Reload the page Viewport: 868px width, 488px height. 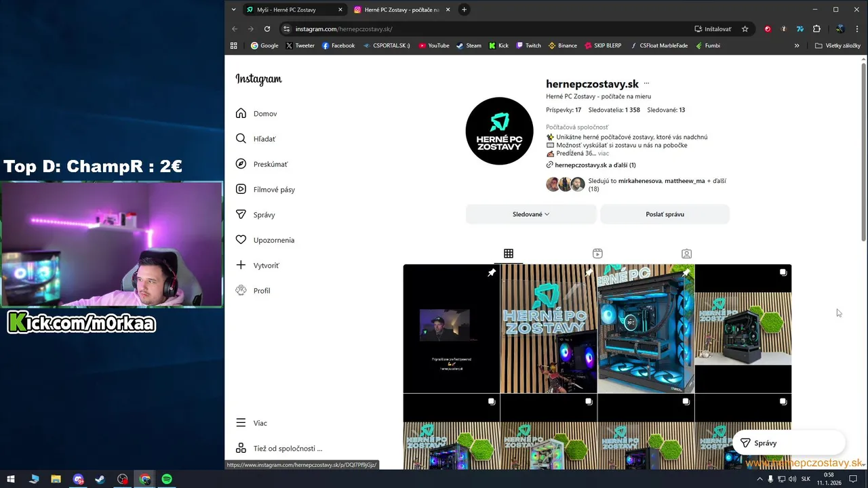(267, 29)
